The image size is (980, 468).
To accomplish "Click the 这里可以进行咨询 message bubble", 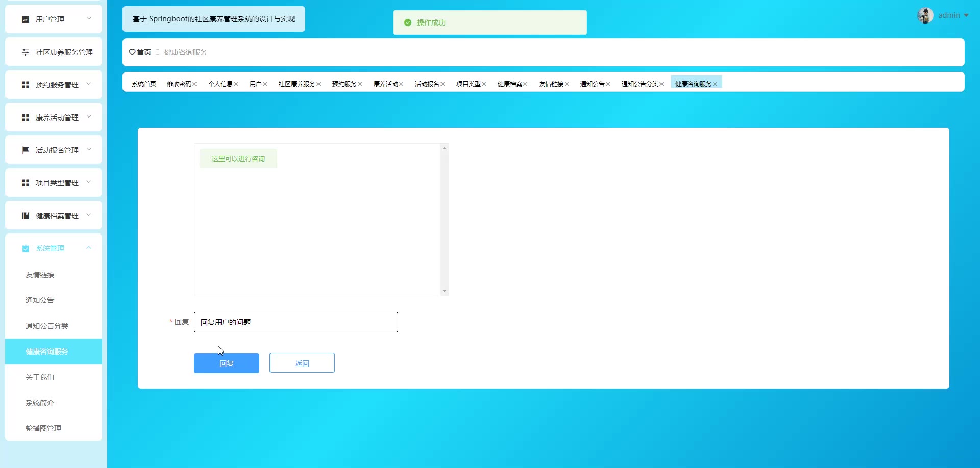I will (238, 158).
